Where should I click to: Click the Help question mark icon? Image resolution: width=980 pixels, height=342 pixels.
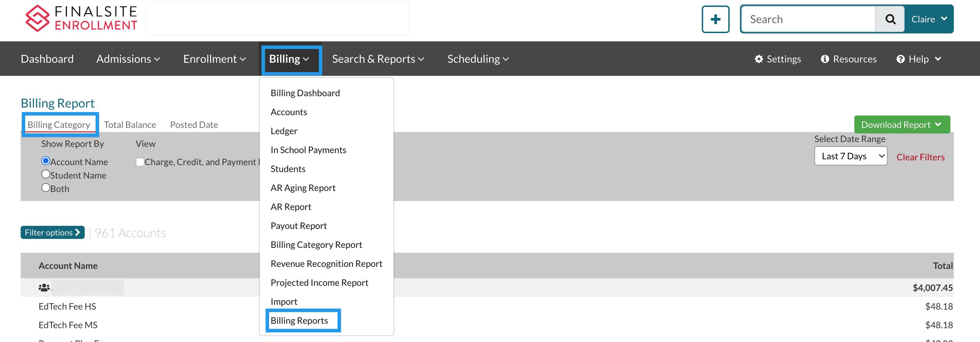coord(900,59)
